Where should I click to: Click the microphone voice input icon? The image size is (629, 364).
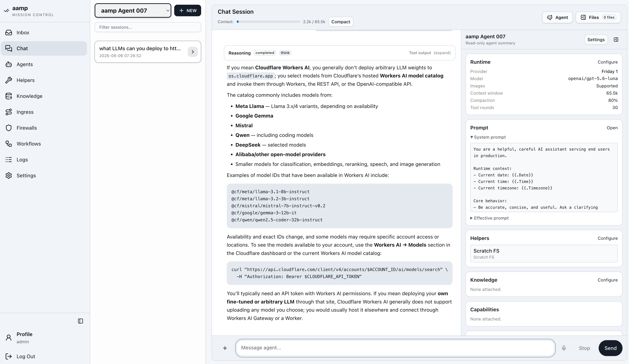tap(564, 348)
